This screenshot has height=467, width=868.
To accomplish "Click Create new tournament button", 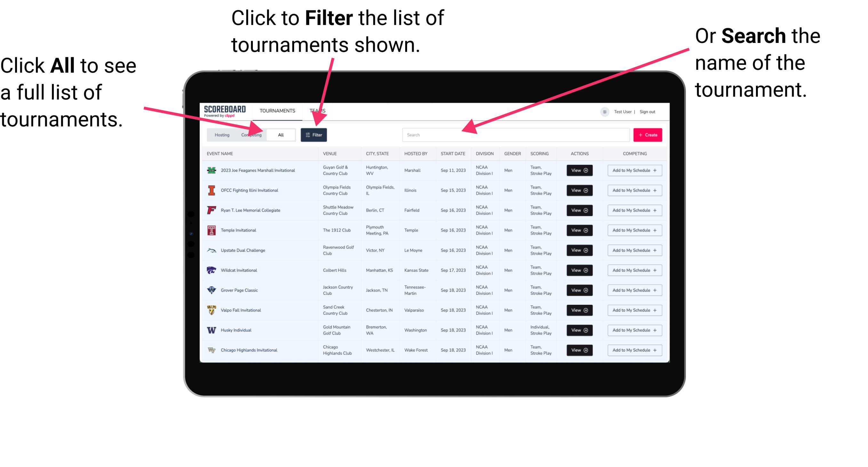I will tap(647, 134).
